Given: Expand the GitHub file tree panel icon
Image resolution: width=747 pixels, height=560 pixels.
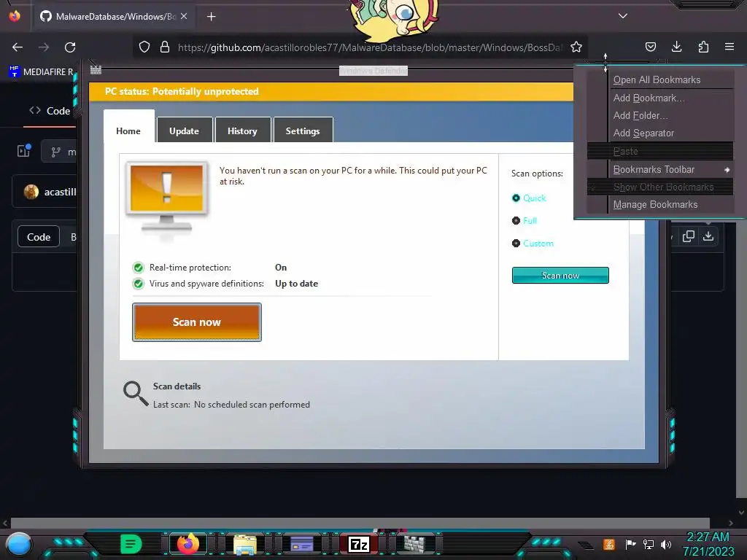Looking at the screenshot, I should 23,151.
